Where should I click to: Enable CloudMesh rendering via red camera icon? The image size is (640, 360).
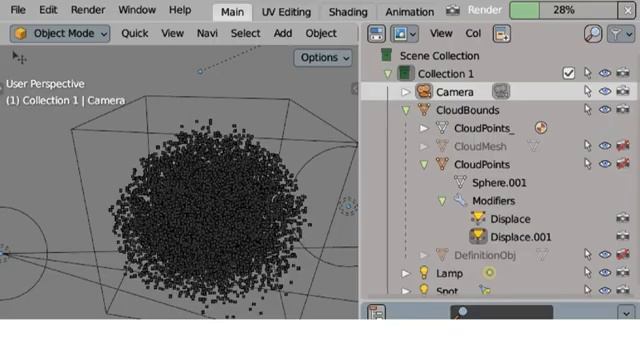(623, 146)
